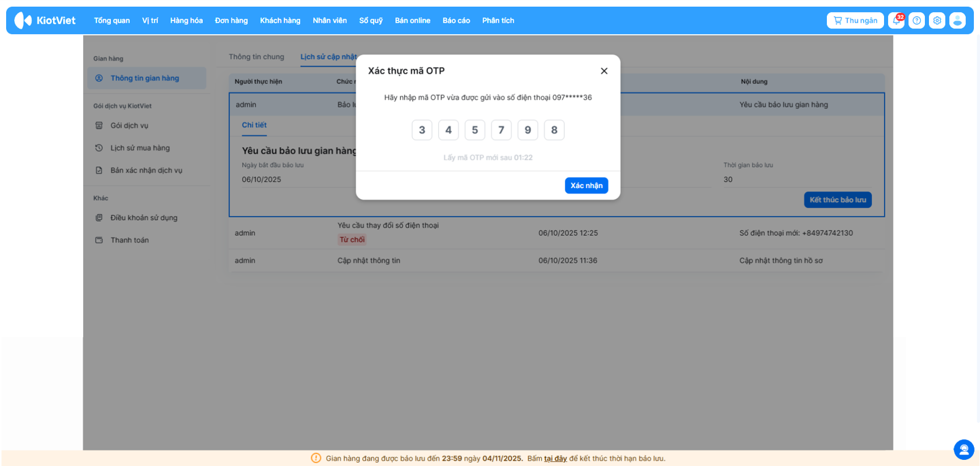
Task: Click the Từ chối status tag
Action: pyautogui.click(x=352, y=240)
